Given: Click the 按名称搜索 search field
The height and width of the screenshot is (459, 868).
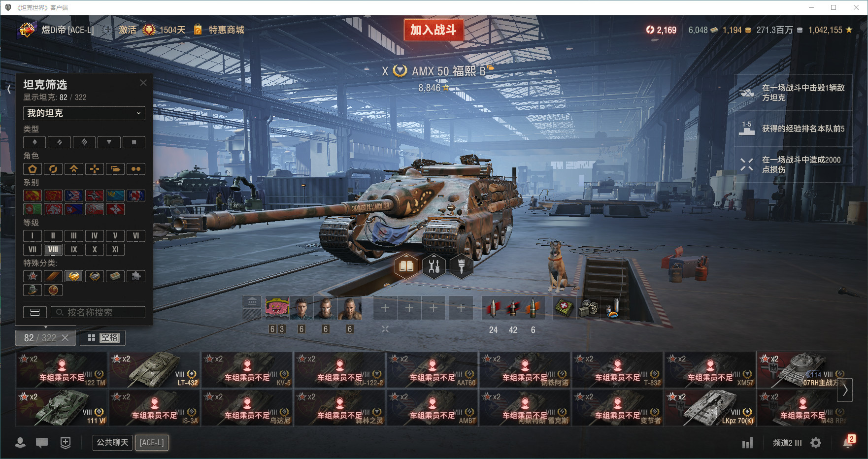Looking at the screenshot, I should [x=98, y=312].
